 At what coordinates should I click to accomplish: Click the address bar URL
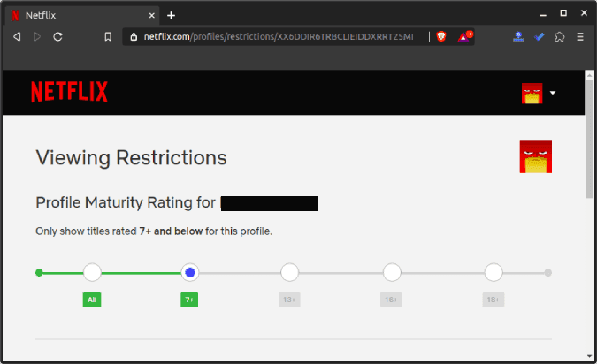tap(279, 36)
